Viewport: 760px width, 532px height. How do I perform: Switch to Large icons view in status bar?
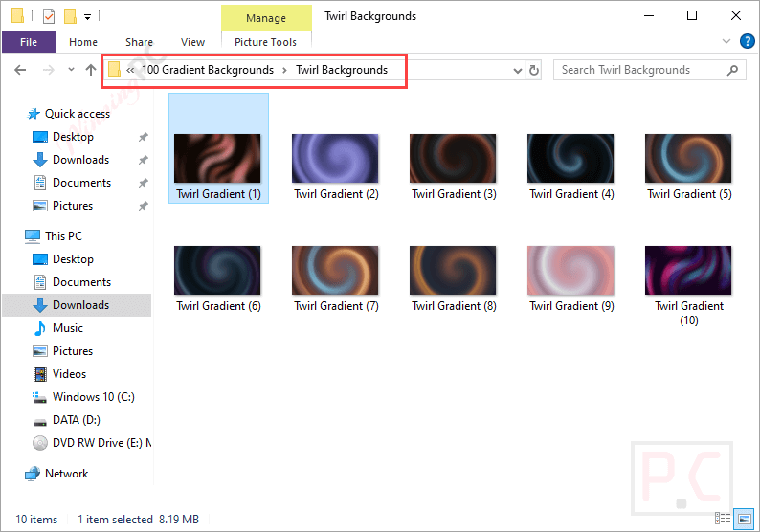click(x=744, y=519)
